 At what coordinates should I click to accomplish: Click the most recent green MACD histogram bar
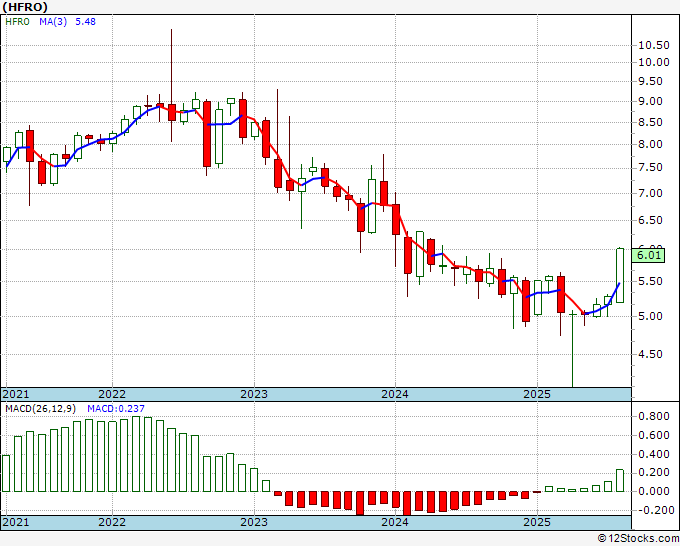[x=620, y=481]
